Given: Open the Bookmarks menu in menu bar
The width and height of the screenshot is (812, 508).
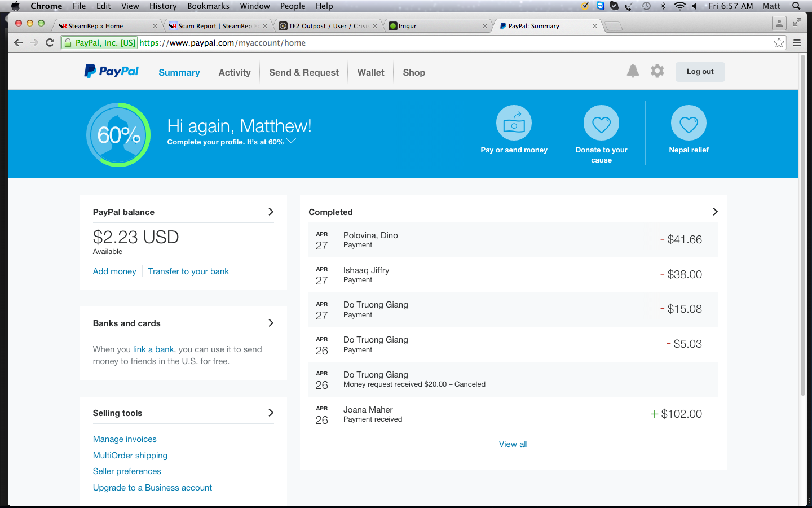Looking at the screenshot, I should point(208,6).
